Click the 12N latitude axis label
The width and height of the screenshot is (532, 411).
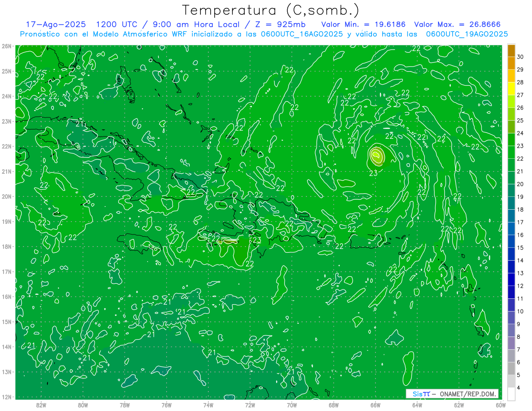6,397
